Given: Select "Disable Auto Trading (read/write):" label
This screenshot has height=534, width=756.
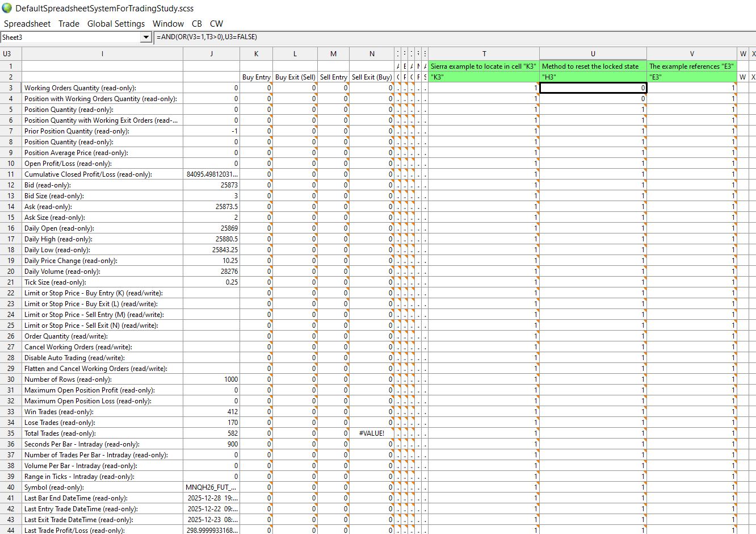Looking at the screenshot, I should point(75,358).
